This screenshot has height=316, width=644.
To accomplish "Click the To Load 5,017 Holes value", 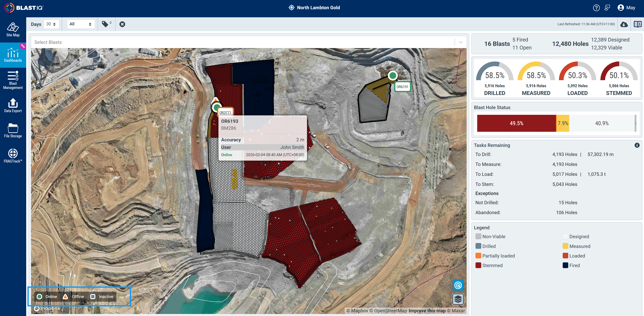I will (x=565, y=174).
